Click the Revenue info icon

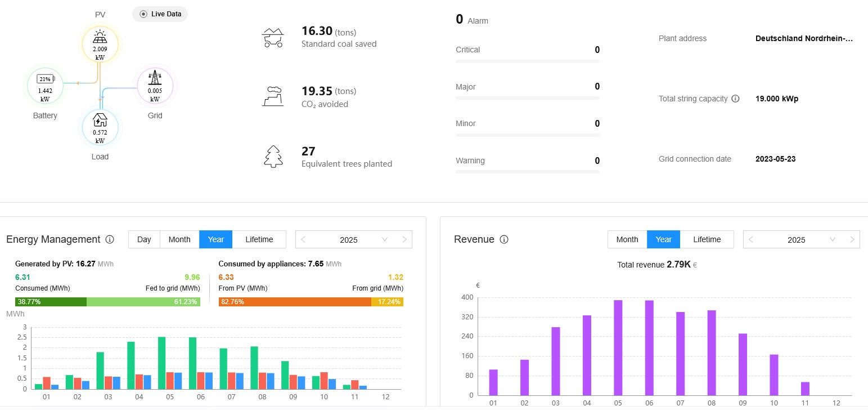click(x=504, y=239)
